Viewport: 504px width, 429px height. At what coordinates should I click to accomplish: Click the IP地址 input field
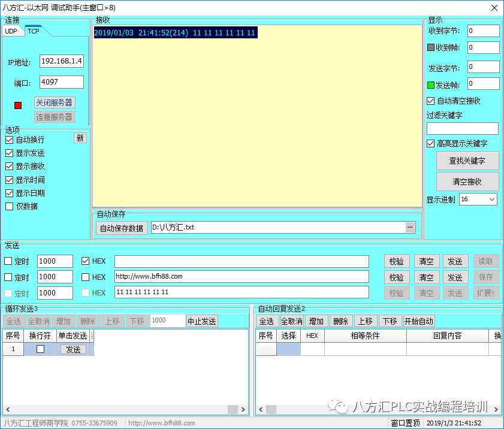coord(62,62)
